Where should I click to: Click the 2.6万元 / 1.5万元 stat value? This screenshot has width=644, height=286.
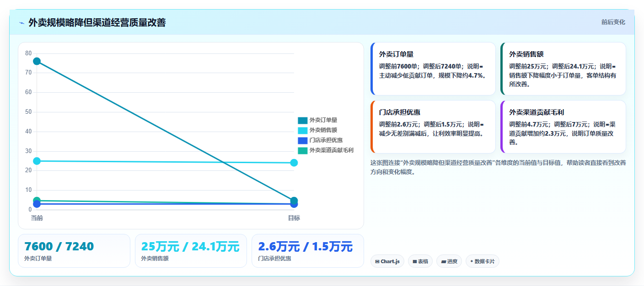(x=306, y=247)
